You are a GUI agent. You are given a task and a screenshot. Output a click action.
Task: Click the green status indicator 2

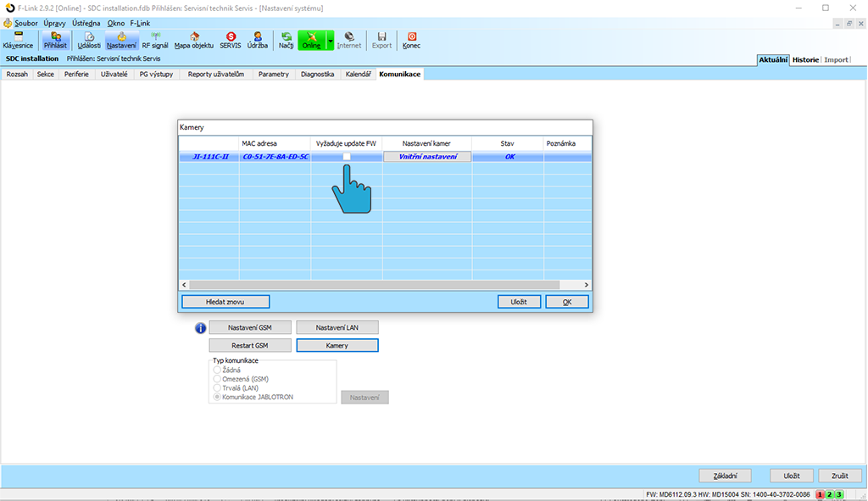pos(829,494)
